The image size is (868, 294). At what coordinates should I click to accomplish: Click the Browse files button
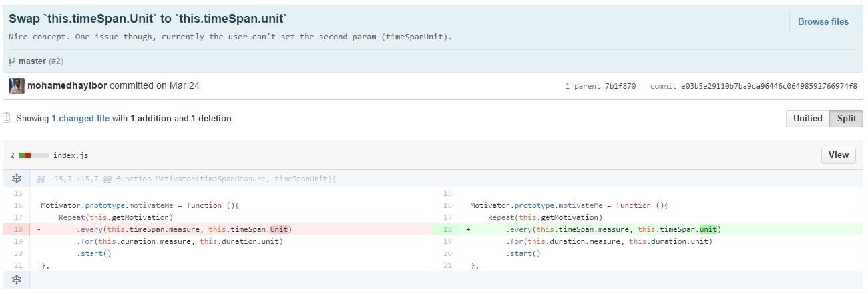click(x=823, y=21)
